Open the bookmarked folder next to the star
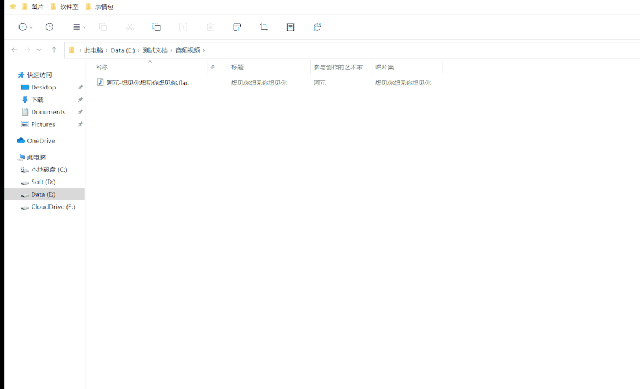Viewport: 640px width, 389px height. pos(32,7)
